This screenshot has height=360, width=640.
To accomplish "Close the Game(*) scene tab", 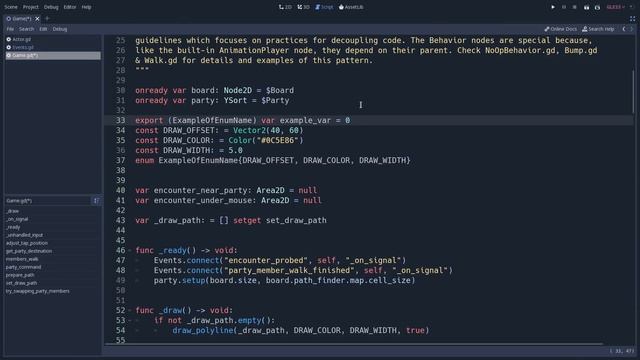I will [x=37, y=18].
